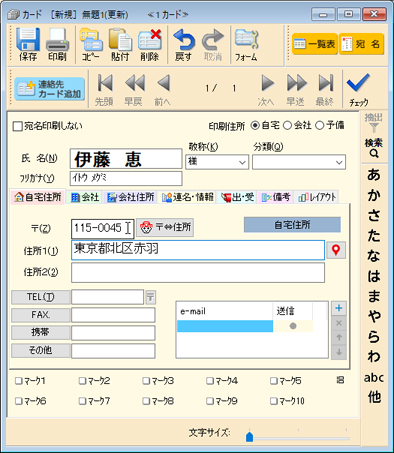Move e-mail entry down with arrow
This screenshot has height=453, width=394.
pyautogui.click(x=339, y=352)
